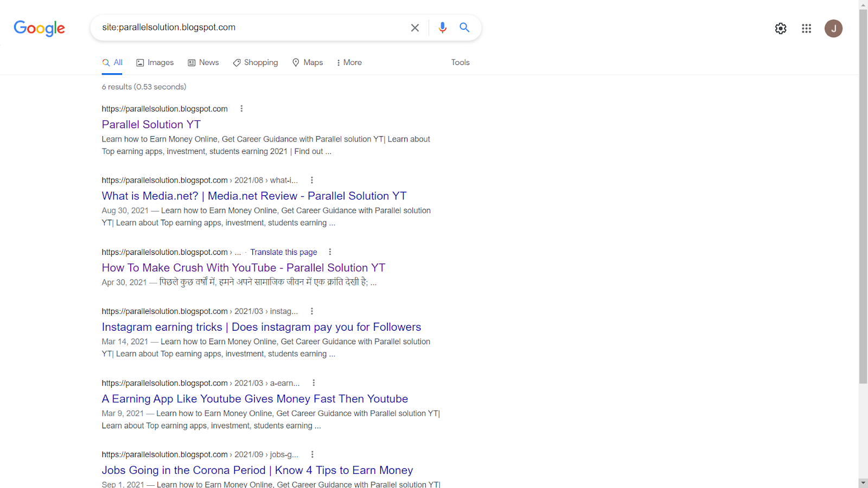The width and height of the screenshot is (868, 488).
Task: Click the page vertical scrollbar thumb
Action: point(863,196)
